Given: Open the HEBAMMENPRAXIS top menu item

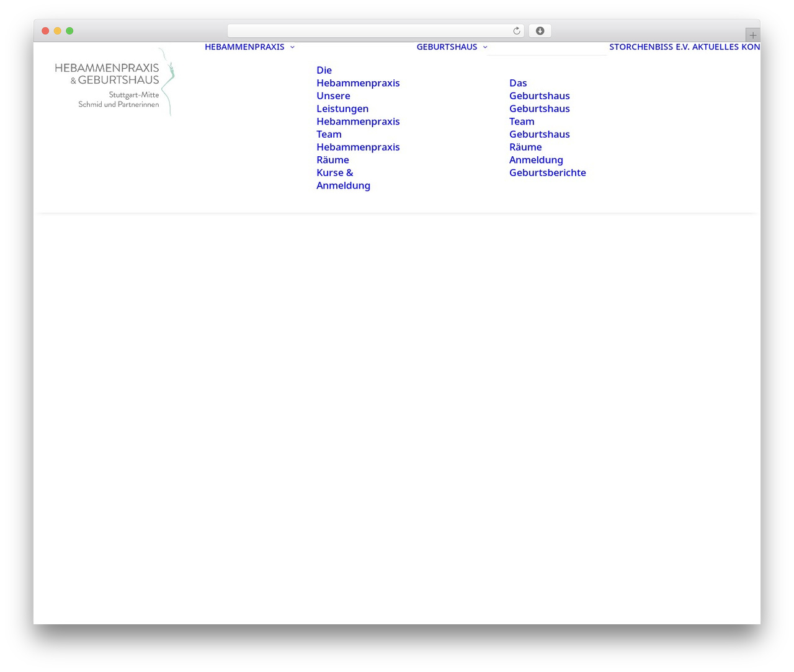Looking at the screenshot, I should [244, 47].
